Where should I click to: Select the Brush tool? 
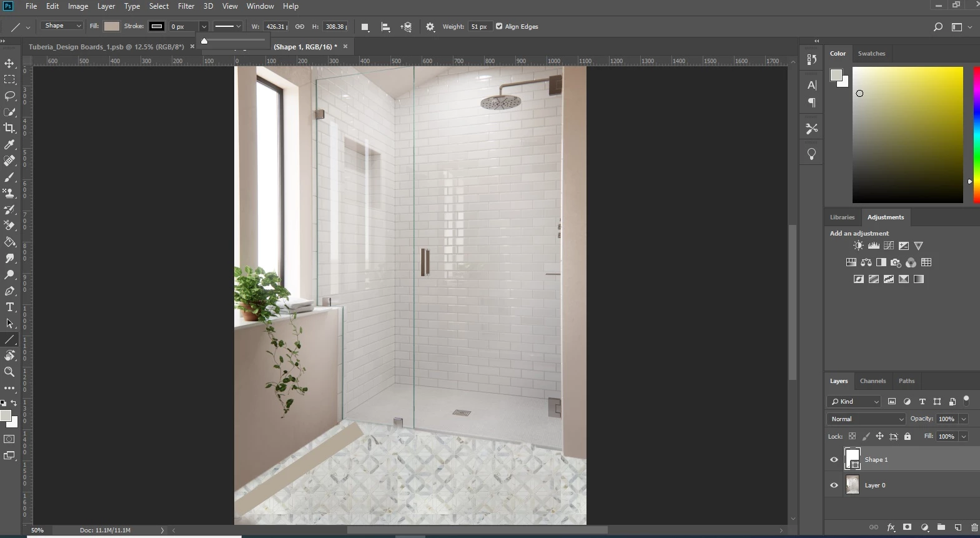9,177
